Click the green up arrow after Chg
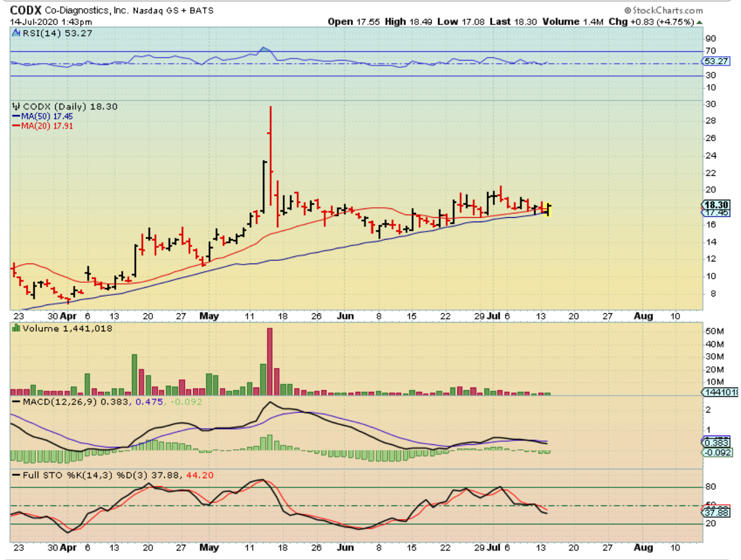741x560 pixels. point(700,22)
